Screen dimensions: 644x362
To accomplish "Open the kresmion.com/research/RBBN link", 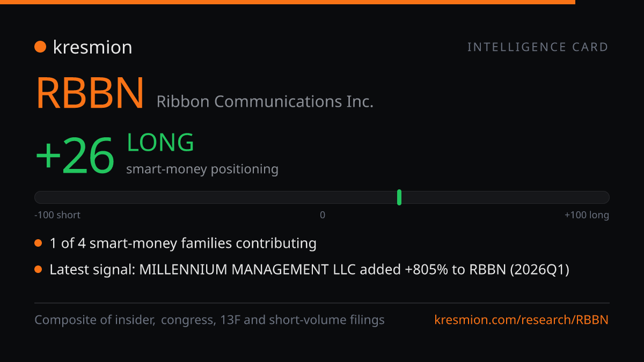I will [522, 320].
